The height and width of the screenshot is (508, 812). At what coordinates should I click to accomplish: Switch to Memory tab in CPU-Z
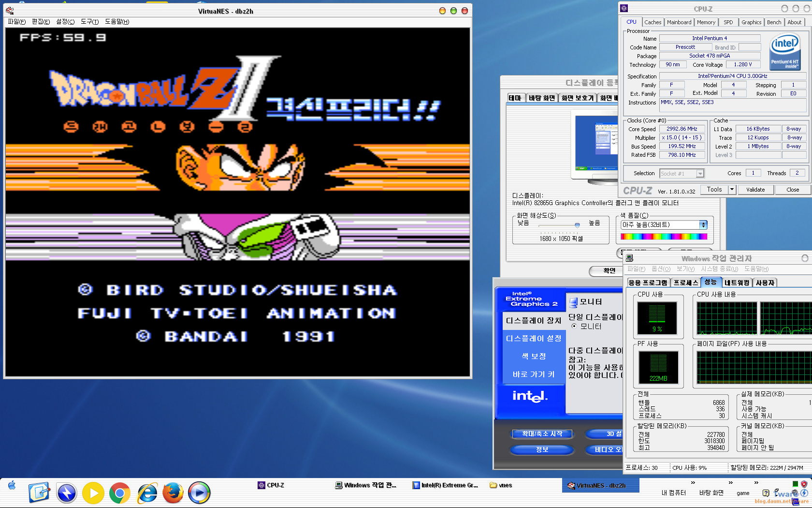coord(706,22)
